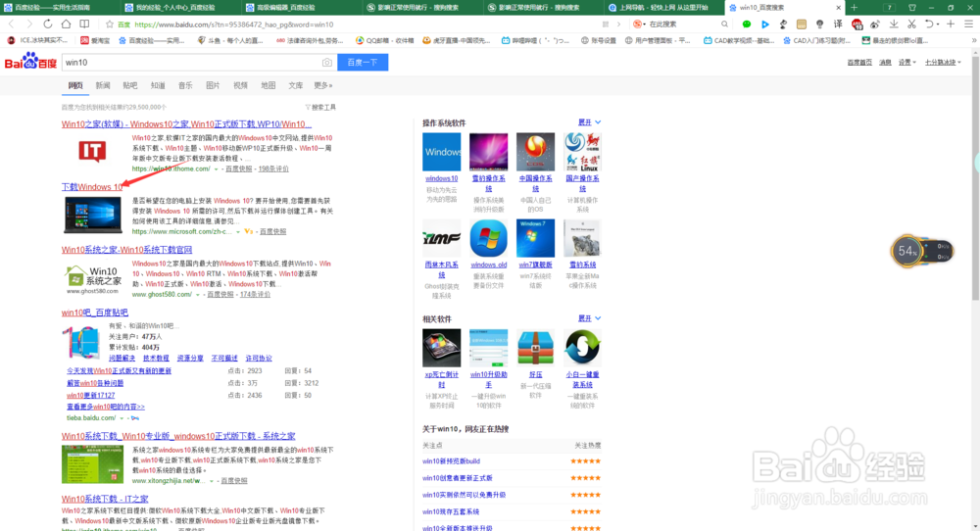
Task: Expand the 设置 dropdown at top right
Action: [x=906, y=63]
